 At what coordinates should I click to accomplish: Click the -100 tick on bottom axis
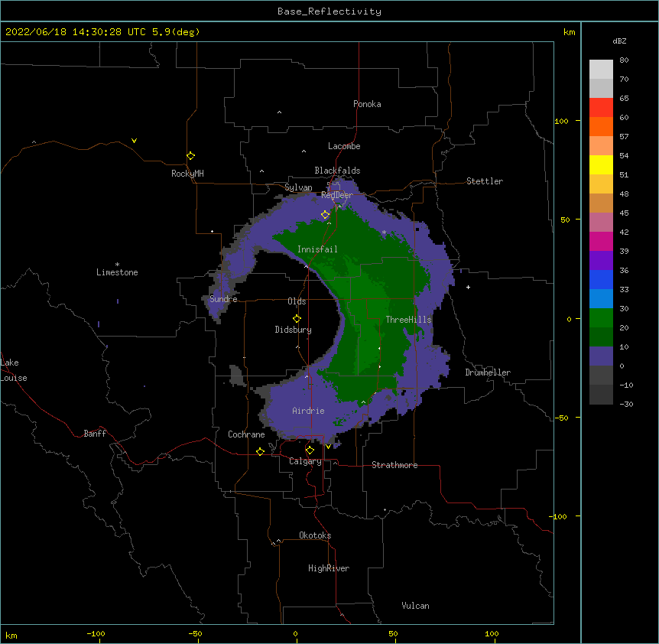pyautogui.click(x=96, y=633)
